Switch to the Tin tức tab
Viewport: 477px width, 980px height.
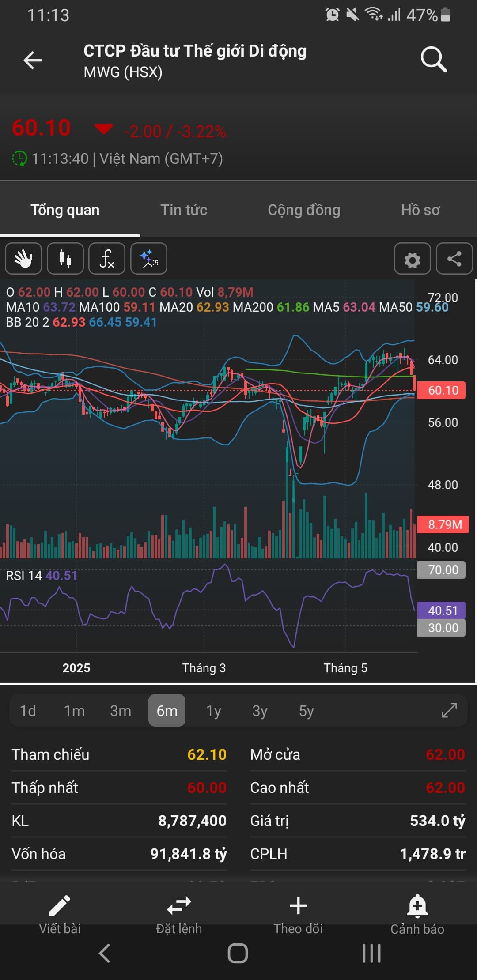coord(184,210)
